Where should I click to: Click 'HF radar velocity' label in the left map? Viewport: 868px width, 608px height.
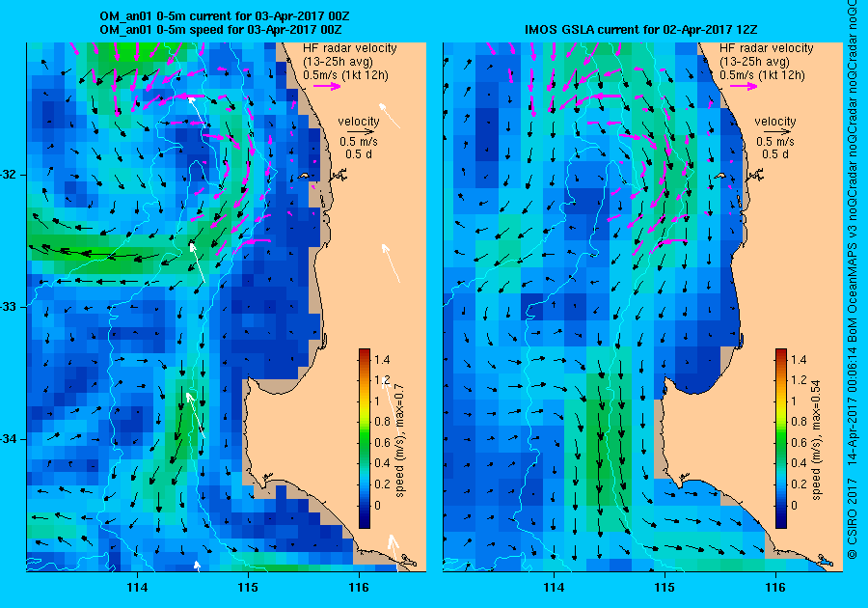(350, 48)
